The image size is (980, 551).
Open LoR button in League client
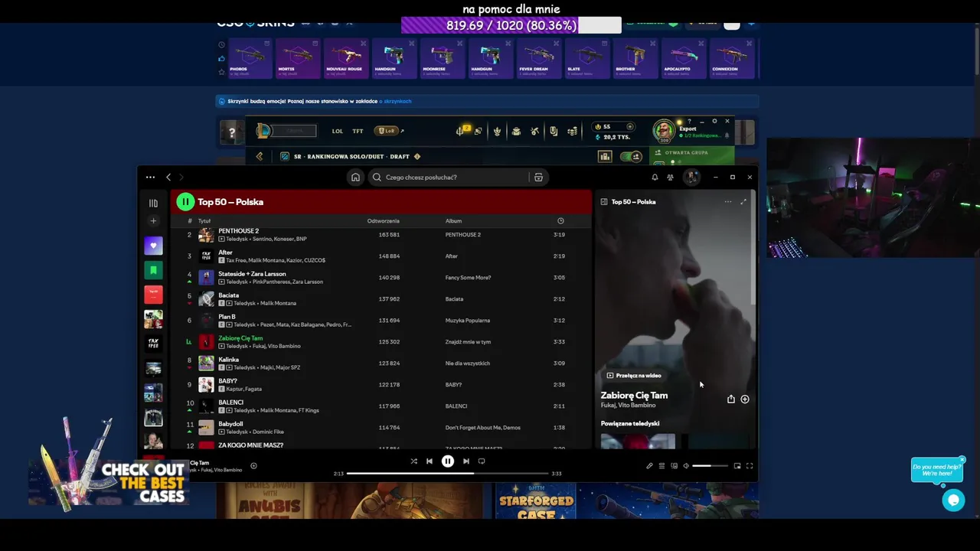point(387,131)
